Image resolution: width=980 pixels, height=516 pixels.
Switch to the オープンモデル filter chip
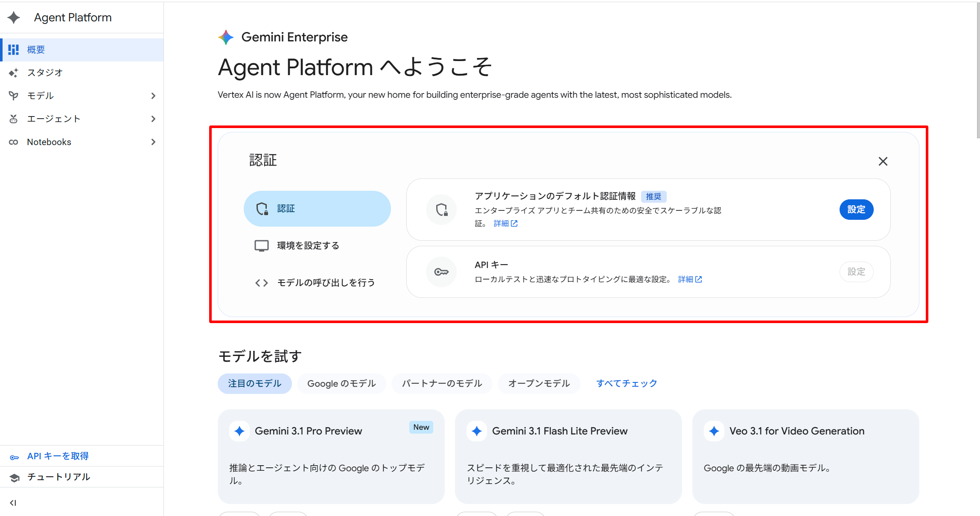[x=539, y=384]
